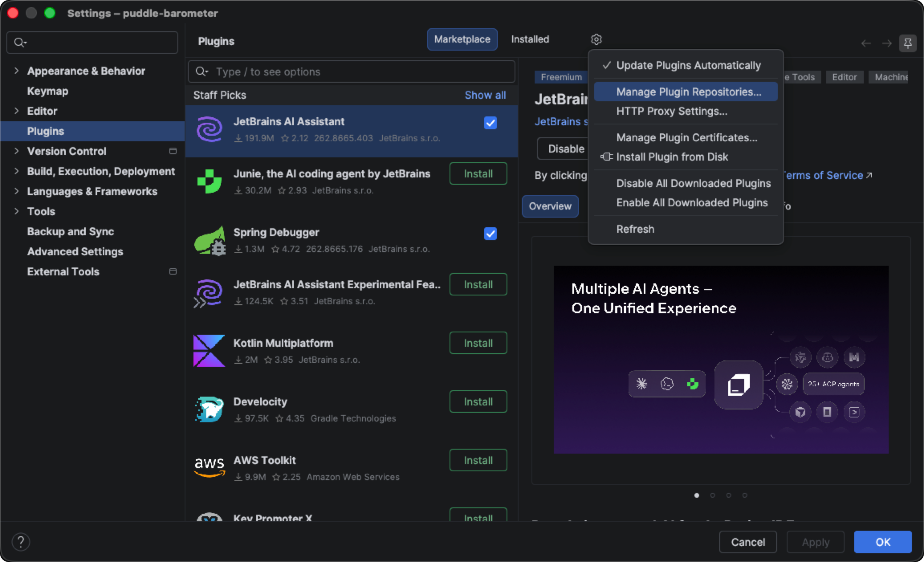This screenshot has height=562, width=924.
Task: Choose Enable All Downloaded Plugins
Action: (x=686, y=203)
